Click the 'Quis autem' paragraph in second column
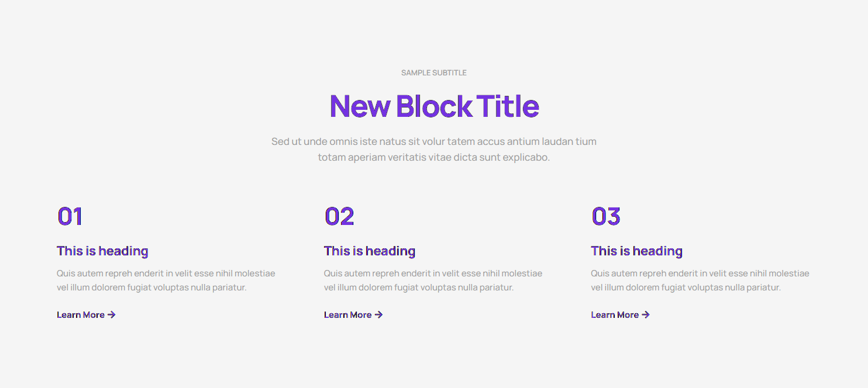 [433, 273]
